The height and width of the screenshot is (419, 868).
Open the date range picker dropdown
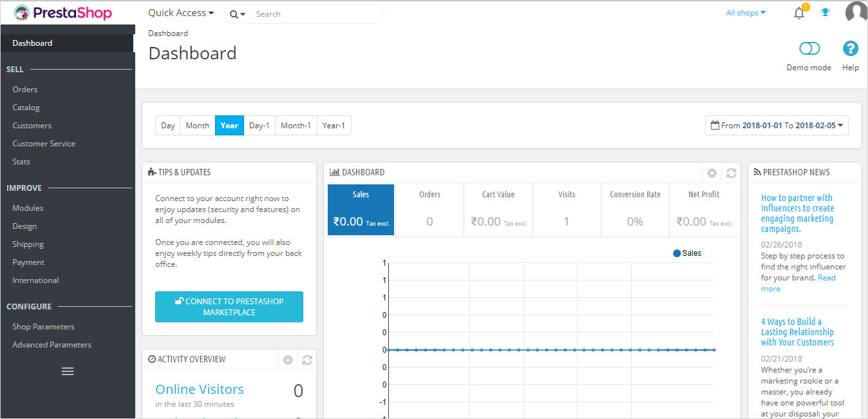777,126
